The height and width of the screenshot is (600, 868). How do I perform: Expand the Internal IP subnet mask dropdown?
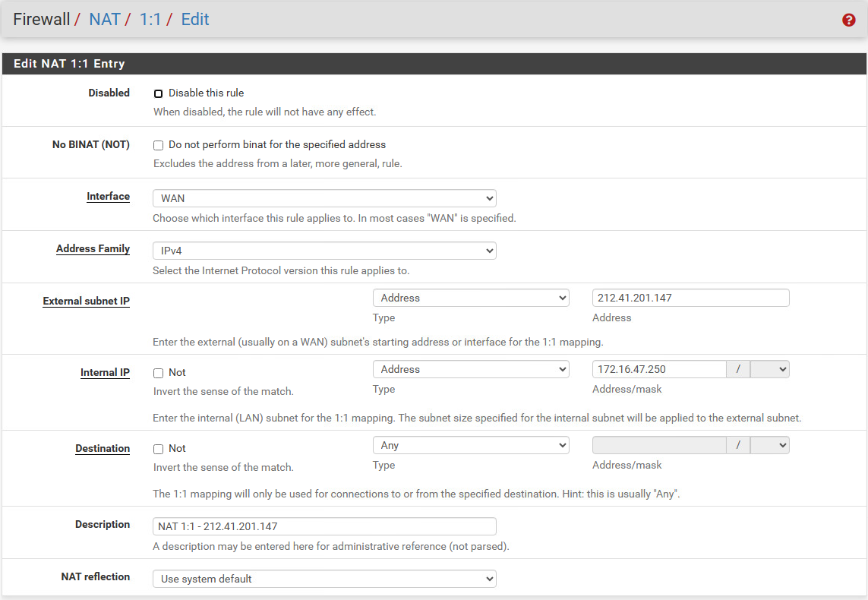click(x=769, y=369)
